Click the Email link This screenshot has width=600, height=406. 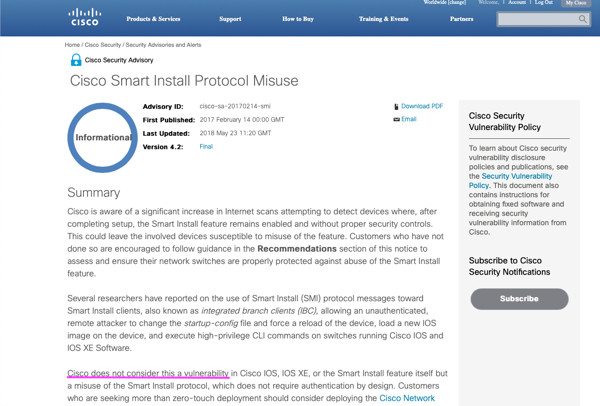pyautogui.click(x=409, y=119)
